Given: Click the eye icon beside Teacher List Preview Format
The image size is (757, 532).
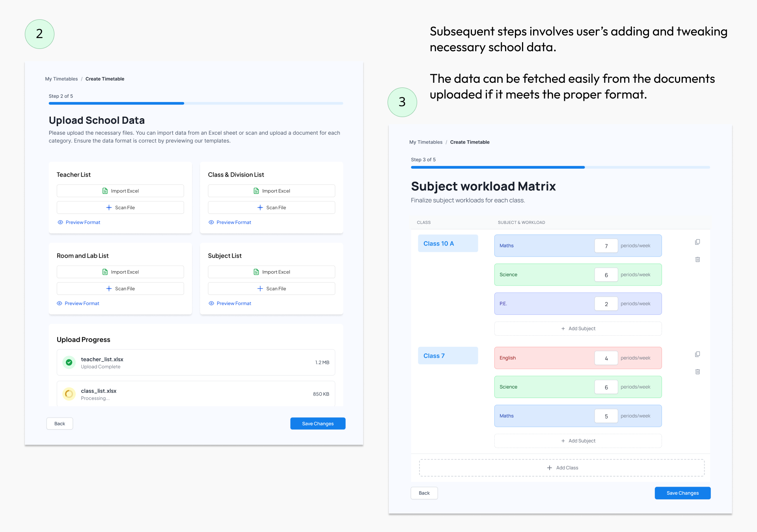Looking at the screenshot, I should click(60, 222).
